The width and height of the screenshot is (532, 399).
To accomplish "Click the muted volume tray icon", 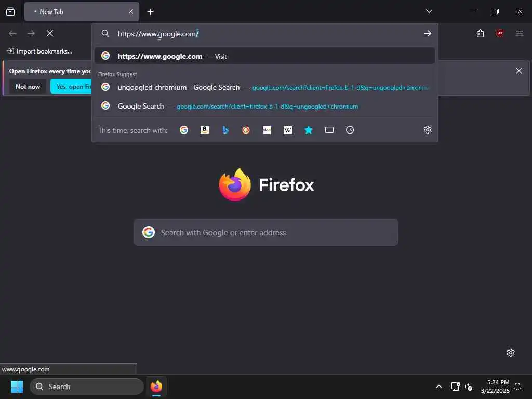I will click(x=469, y=387).
